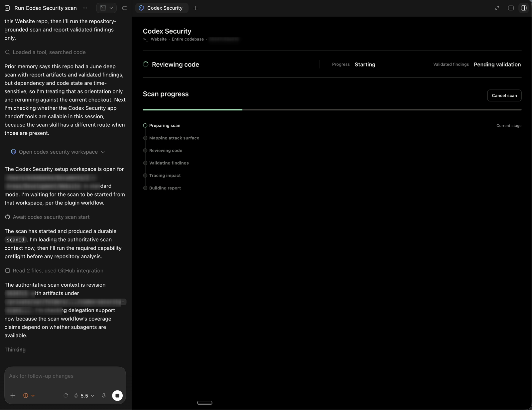532x410 pixels.
Task: Click the Codex Security page heading
Action: coord(167,31)
